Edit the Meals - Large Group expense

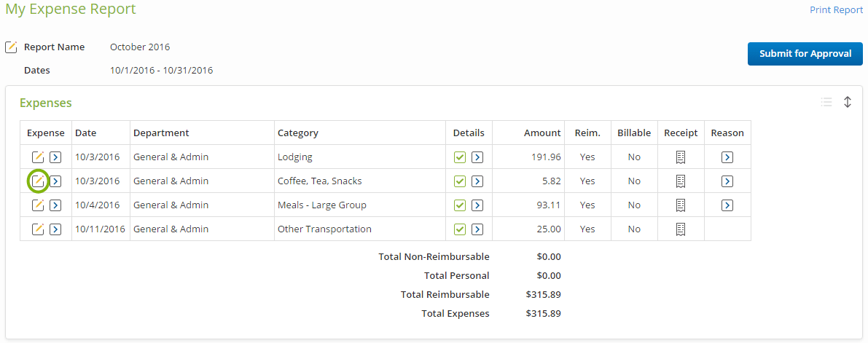coord(38,205)
